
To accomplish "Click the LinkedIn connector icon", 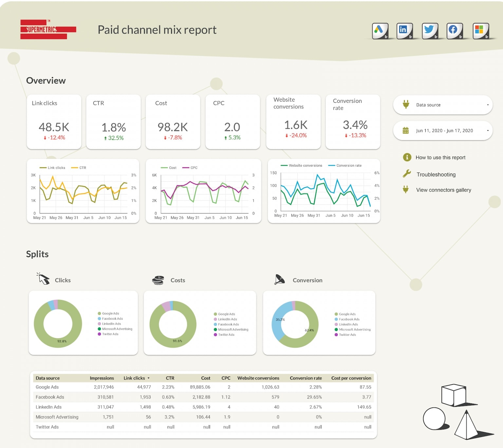I will click(x=404, y=31).
